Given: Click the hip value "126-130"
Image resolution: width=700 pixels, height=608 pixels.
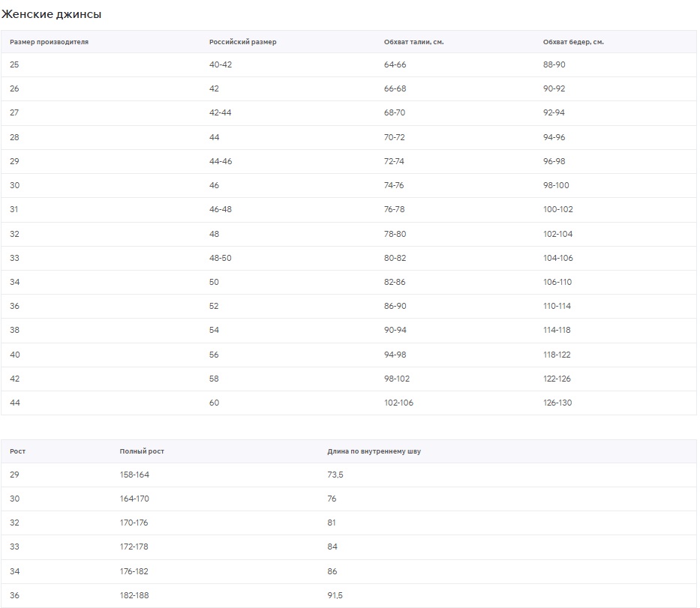Looking at the screenshot, I should pos(557,403).
